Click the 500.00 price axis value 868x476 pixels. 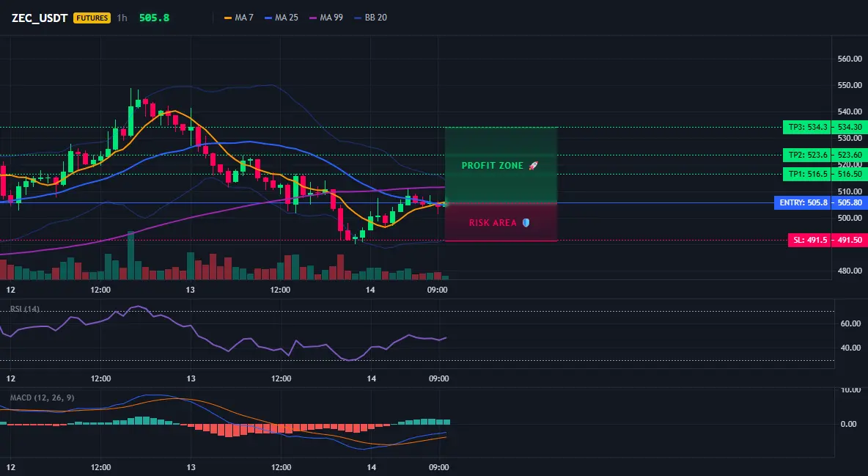(x=850, y=218)
